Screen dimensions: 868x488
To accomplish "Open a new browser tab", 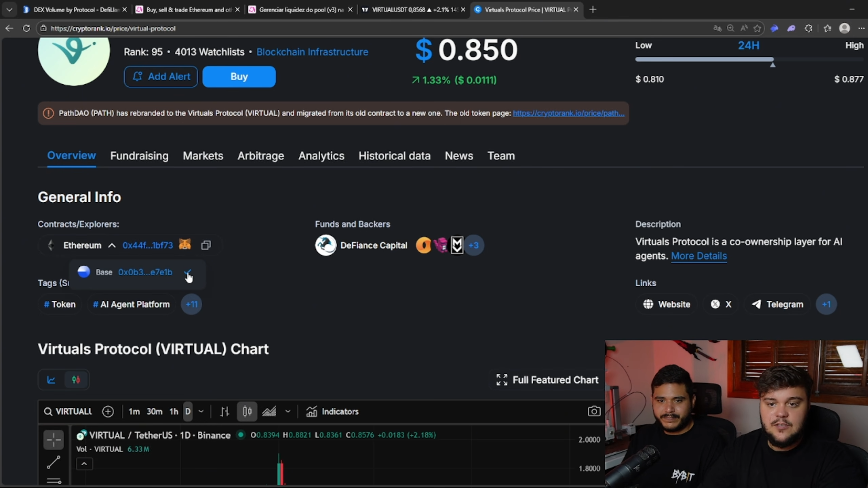I will 593,9.
